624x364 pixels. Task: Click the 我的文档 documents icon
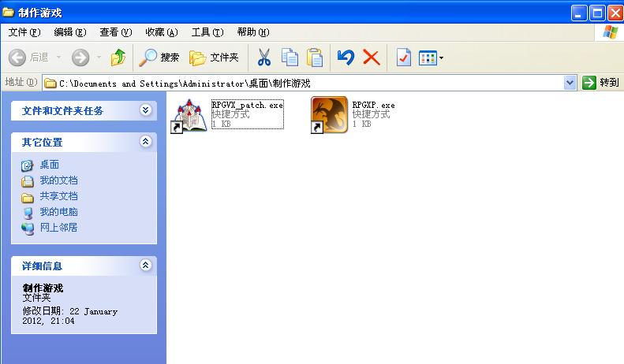click(x=27, y=181)
